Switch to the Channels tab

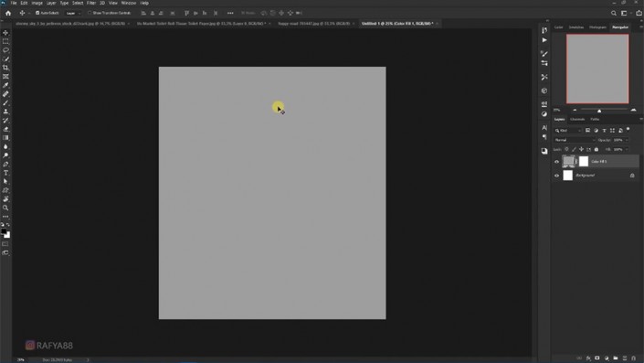(577, 119)
